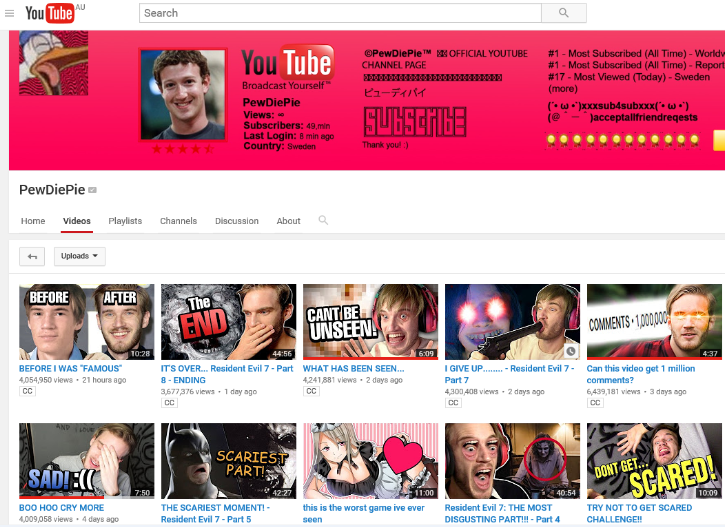The height and width of the screenshot is (527, 725).
Task: Click the COMMENTS 1,000,000 thumbnail
Action: point(654,322)
